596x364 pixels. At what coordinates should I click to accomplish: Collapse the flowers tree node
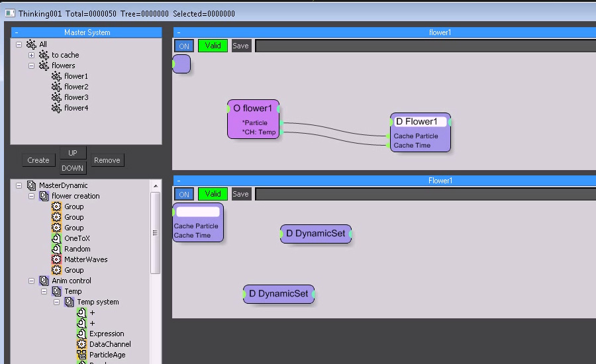[x=31, y=66]
